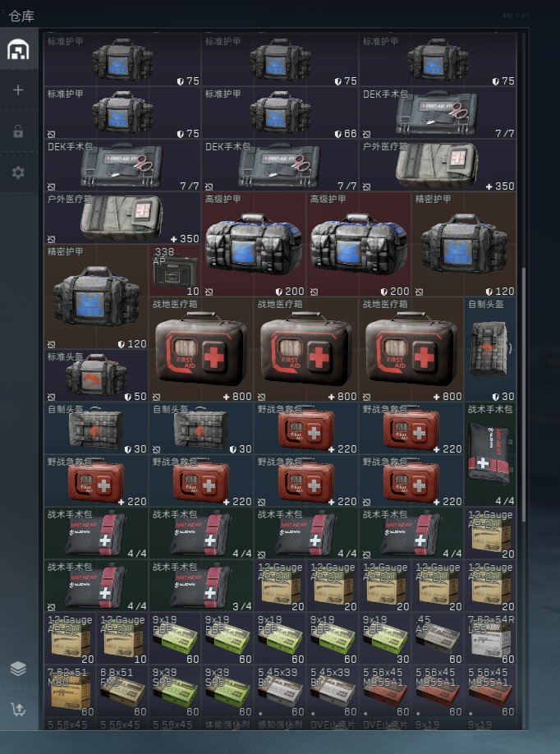Select the 高级护甲 adjacent to 精密护甲
The height and width of the screenshot is (754, 560).
(359, 244)
